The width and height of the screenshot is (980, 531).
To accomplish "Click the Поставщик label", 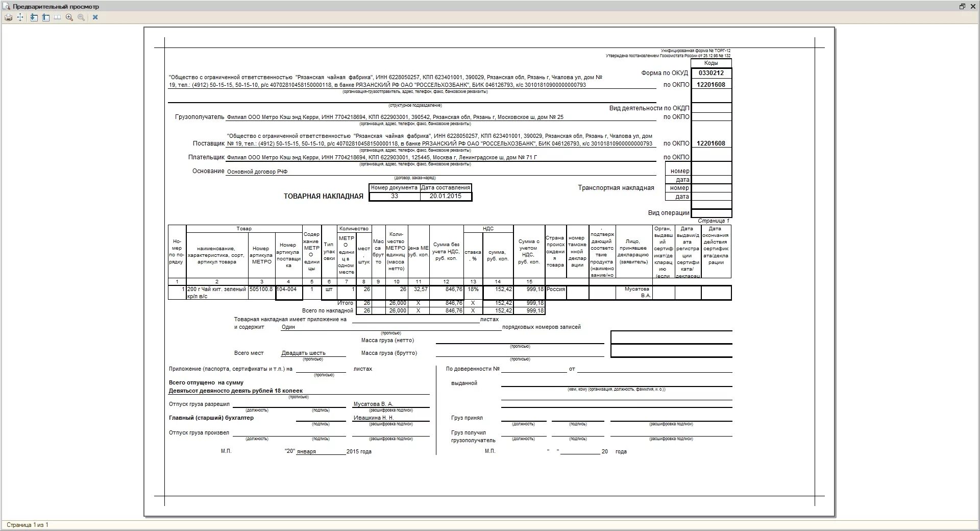I will coord(209,143).
